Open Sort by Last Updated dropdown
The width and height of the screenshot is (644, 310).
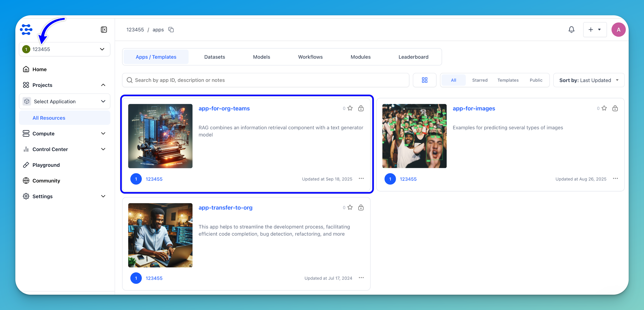589,80
